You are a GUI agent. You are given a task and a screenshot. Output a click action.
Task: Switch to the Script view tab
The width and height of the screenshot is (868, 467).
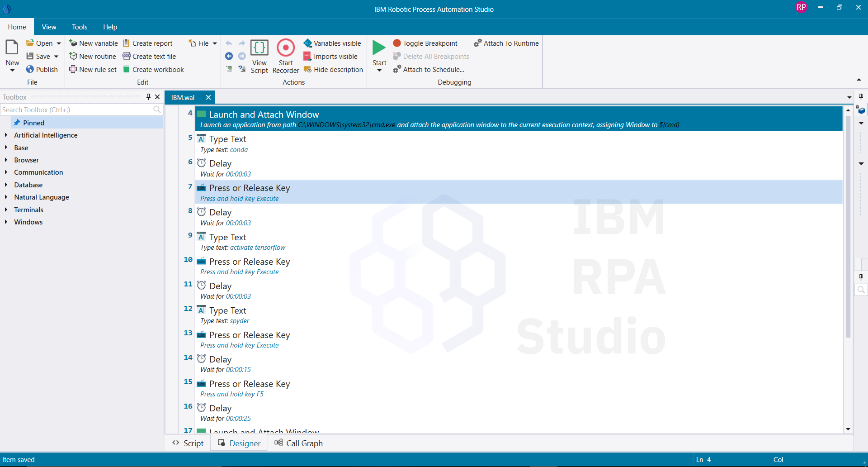pyautogui.click(x=188, y=443)
